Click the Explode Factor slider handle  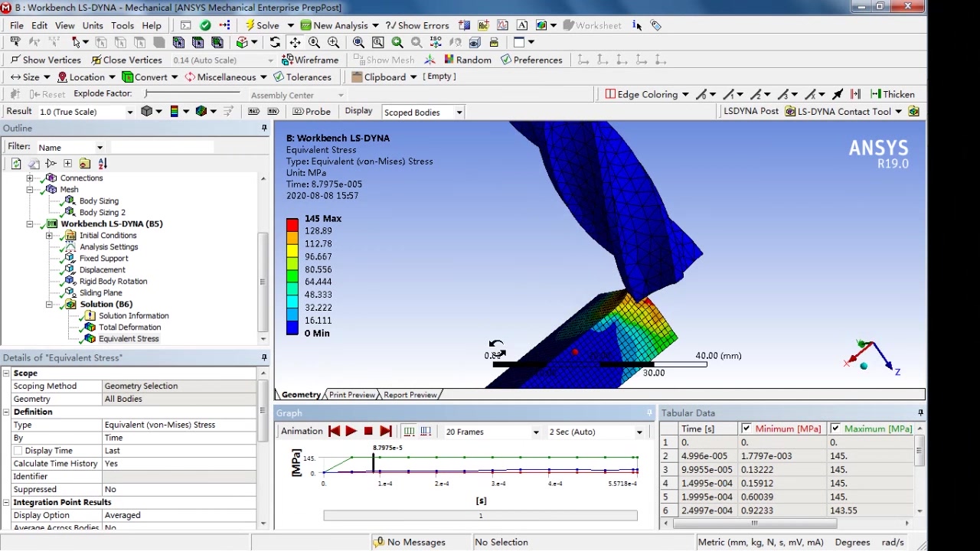click(147, 93)
